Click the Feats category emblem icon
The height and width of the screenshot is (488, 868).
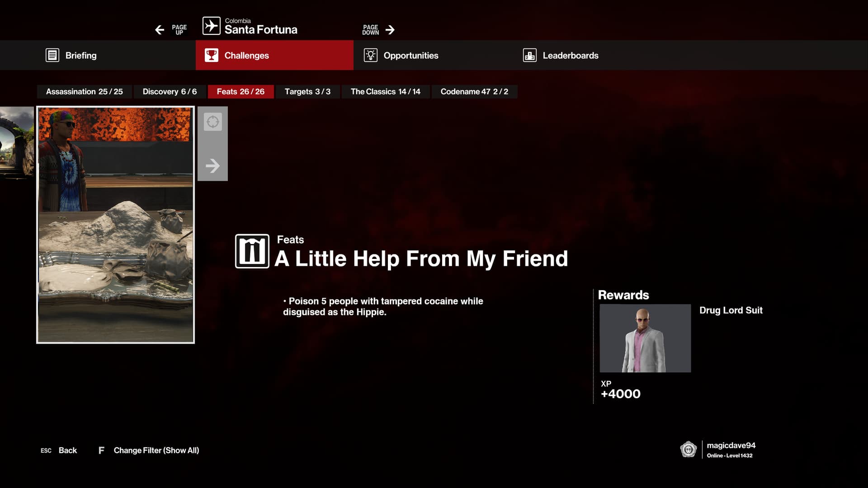[252, 251]
